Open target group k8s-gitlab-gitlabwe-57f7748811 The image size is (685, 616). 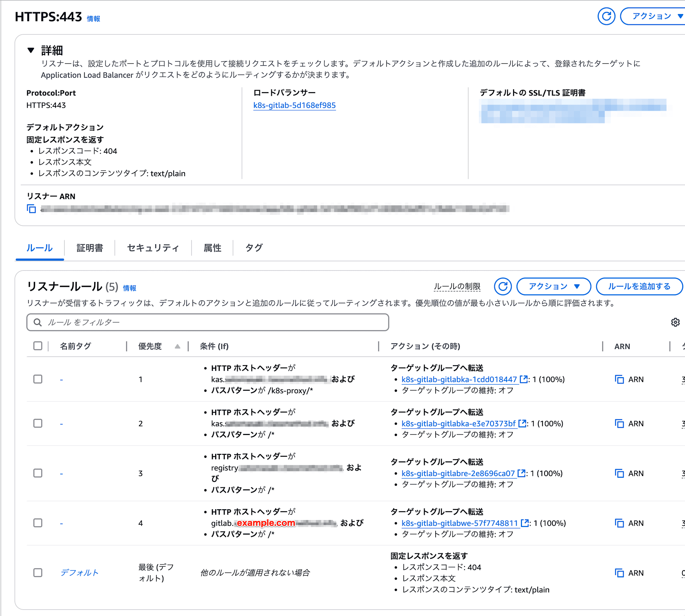pyautogui.click(x=460, y=523)
